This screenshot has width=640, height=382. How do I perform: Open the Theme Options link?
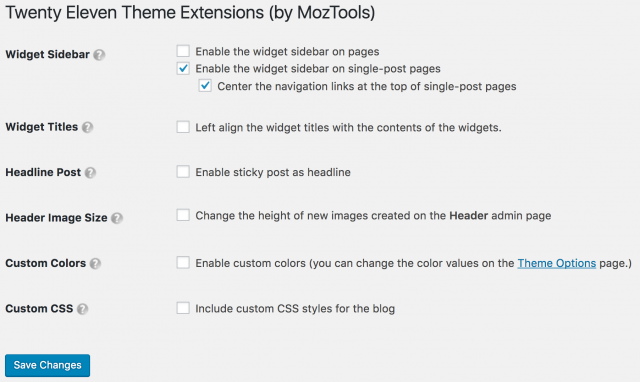[557, 263]
